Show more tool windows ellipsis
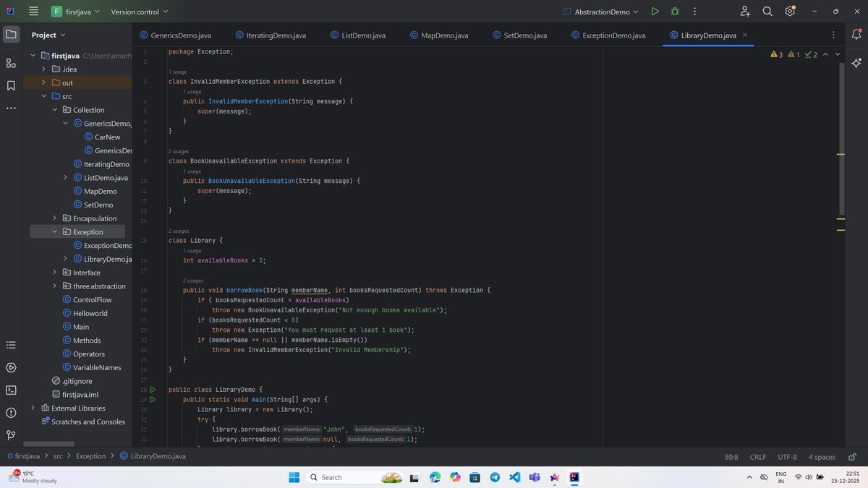868x488 pixels. click(11, 108)
